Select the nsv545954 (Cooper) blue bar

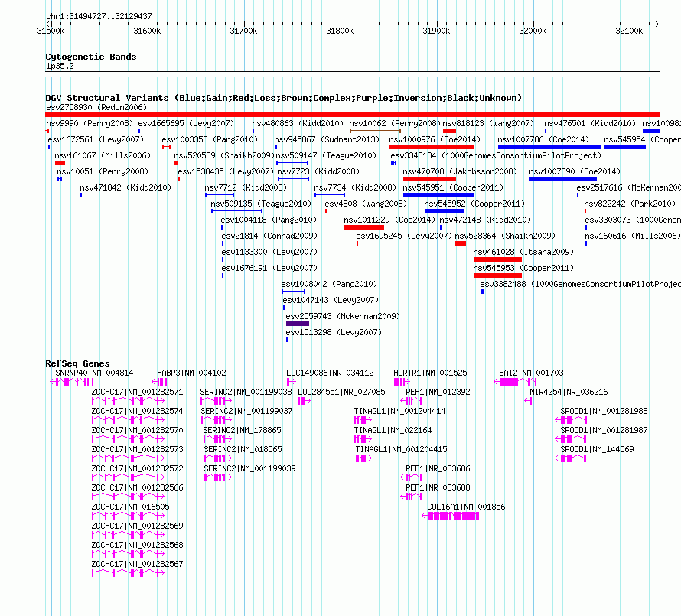(x=625, y=147)
